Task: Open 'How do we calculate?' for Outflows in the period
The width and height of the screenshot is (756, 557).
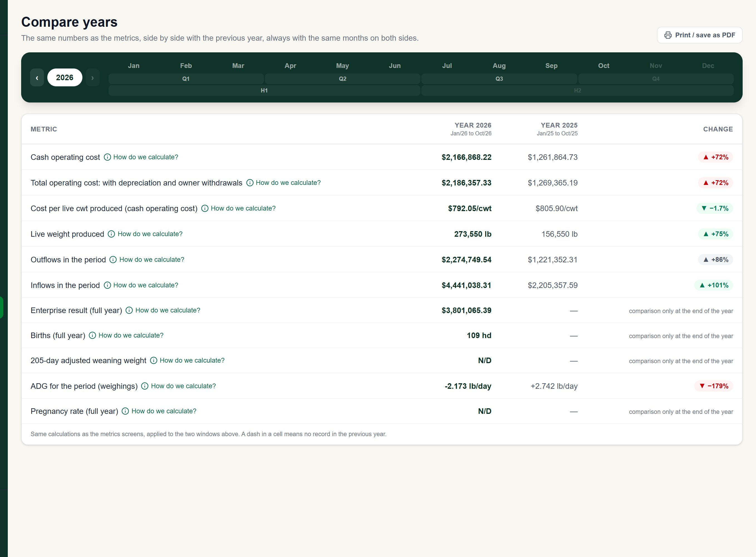Action: [x=152, y=260]
